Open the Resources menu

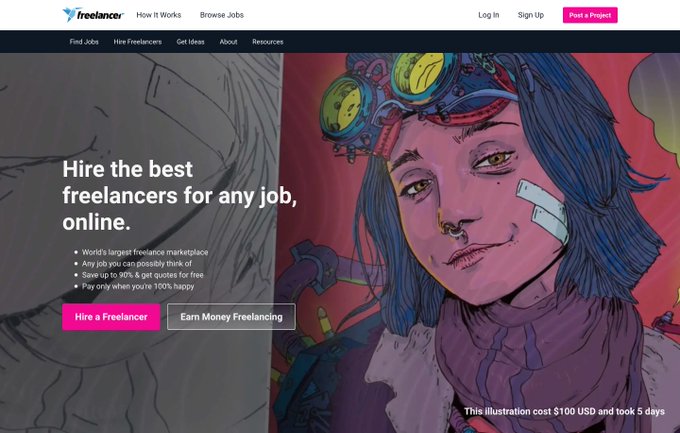pyautogui.click(x=268, y=42)
